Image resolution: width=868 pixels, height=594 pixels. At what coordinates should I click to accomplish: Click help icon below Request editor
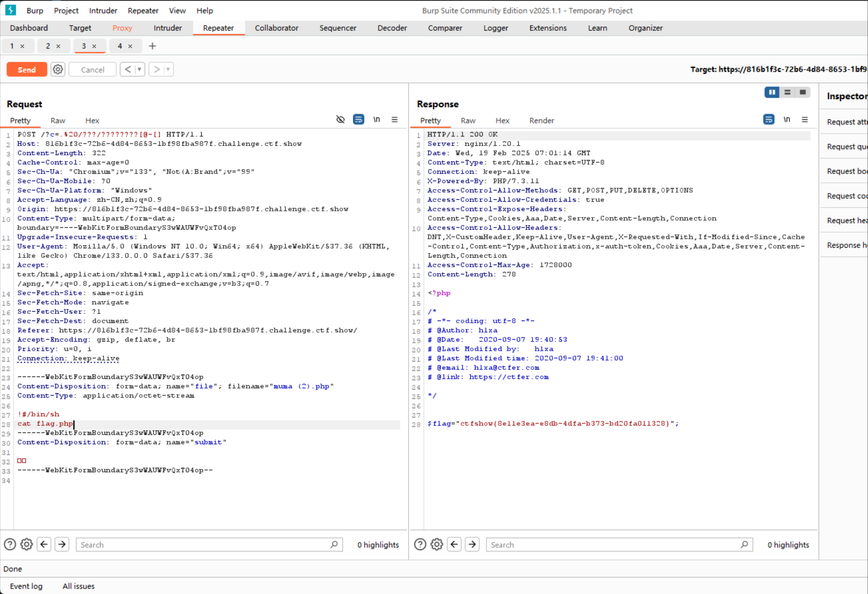click(10, 544)
